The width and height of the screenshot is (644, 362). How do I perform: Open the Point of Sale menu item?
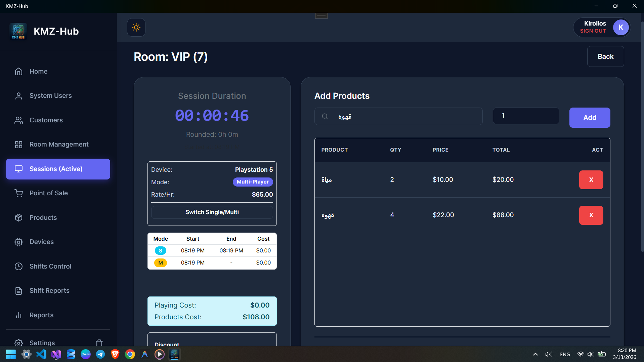pyautogui.click(x=49, y=193)
